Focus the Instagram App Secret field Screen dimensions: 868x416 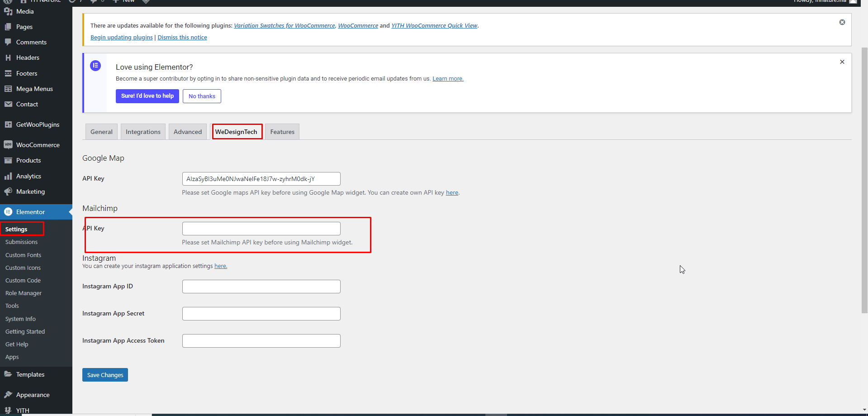pos(261,314)
